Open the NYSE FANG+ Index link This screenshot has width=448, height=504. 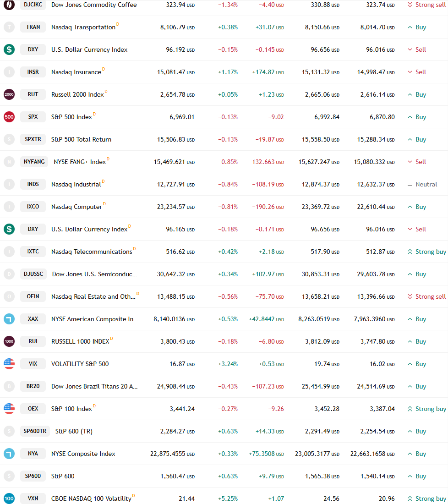pyautogui.click(x=80, y=162)
